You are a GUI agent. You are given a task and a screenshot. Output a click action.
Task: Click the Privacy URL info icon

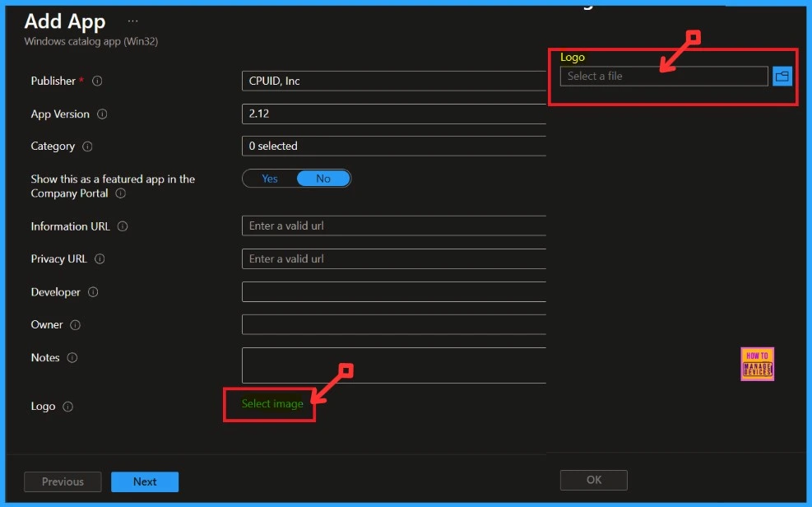100,259
